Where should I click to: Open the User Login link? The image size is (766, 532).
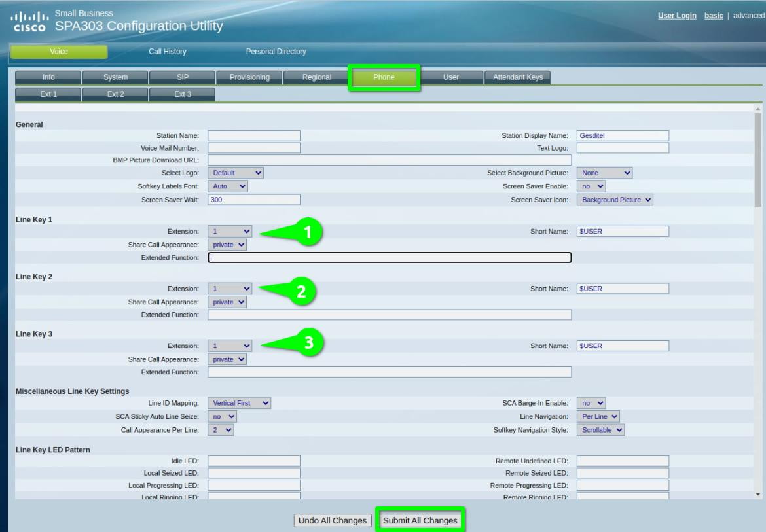pyautogui.click(x=677, y=16)
